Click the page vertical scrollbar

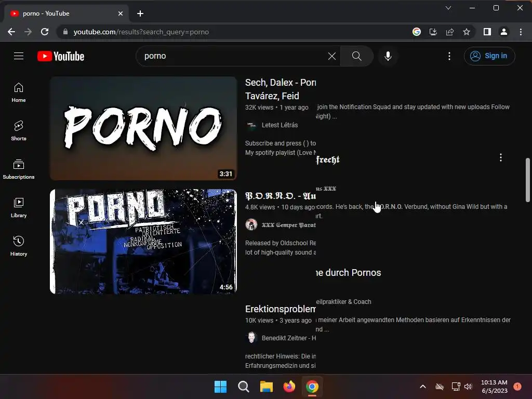coord(528,180)
